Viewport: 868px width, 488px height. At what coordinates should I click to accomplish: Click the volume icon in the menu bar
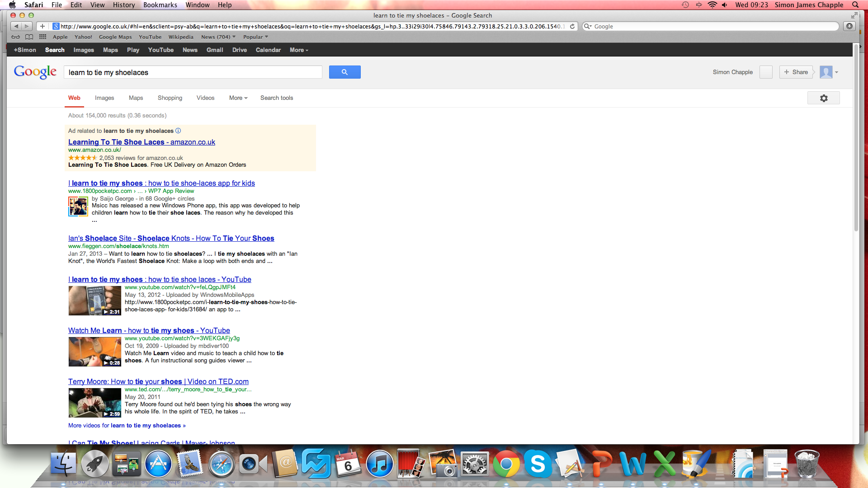click(x=725, y=5)
